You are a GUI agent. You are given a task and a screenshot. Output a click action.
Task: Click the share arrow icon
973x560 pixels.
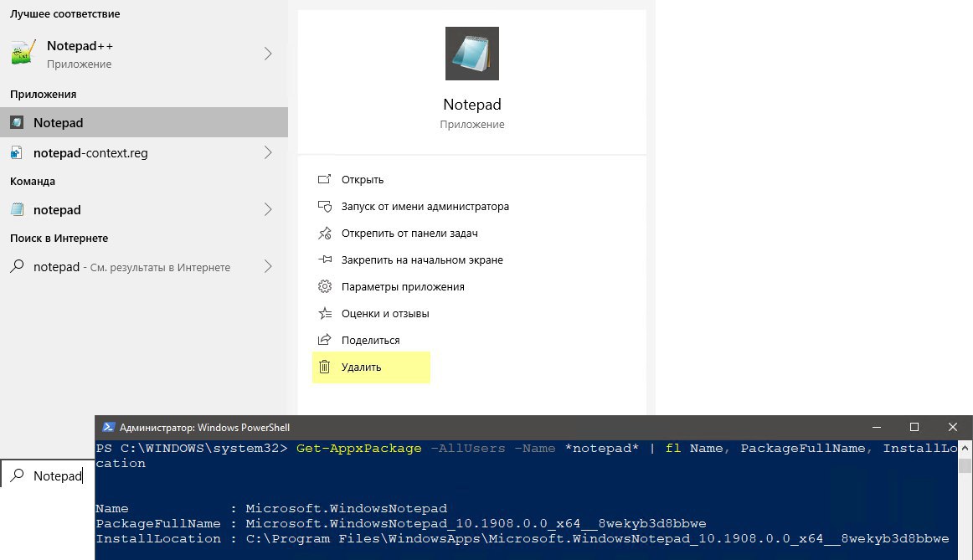325,340
